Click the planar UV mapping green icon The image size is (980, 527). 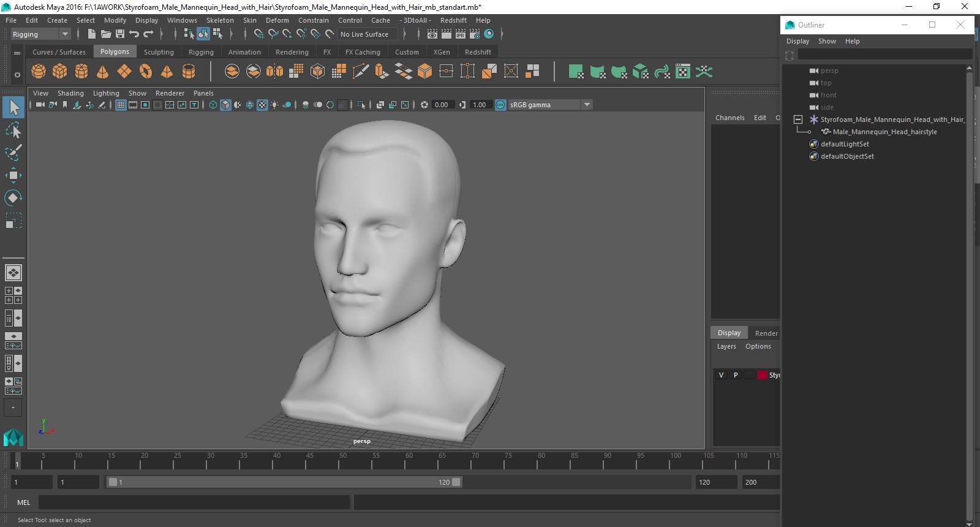tap(576, 72)
